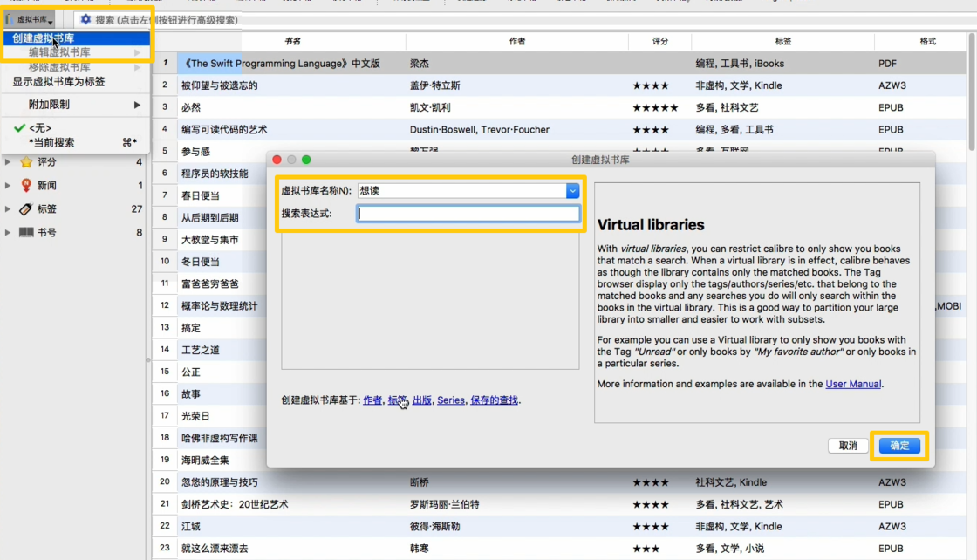Select the book 被仰望与被遗忘的
977x560 pixels.
[x=219, y=85]
